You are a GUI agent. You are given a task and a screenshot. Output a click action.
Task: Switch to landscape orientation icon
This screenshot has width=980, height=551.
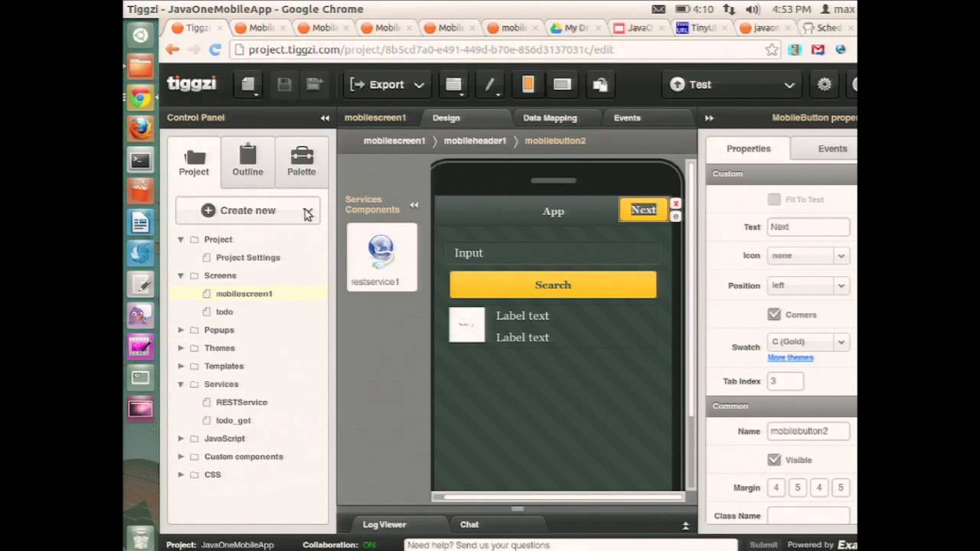point(562,84)
